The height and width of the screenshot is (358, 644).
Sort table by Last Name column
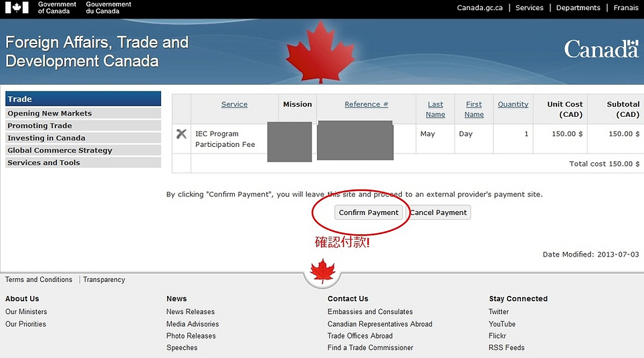click(x=435, y=109)
